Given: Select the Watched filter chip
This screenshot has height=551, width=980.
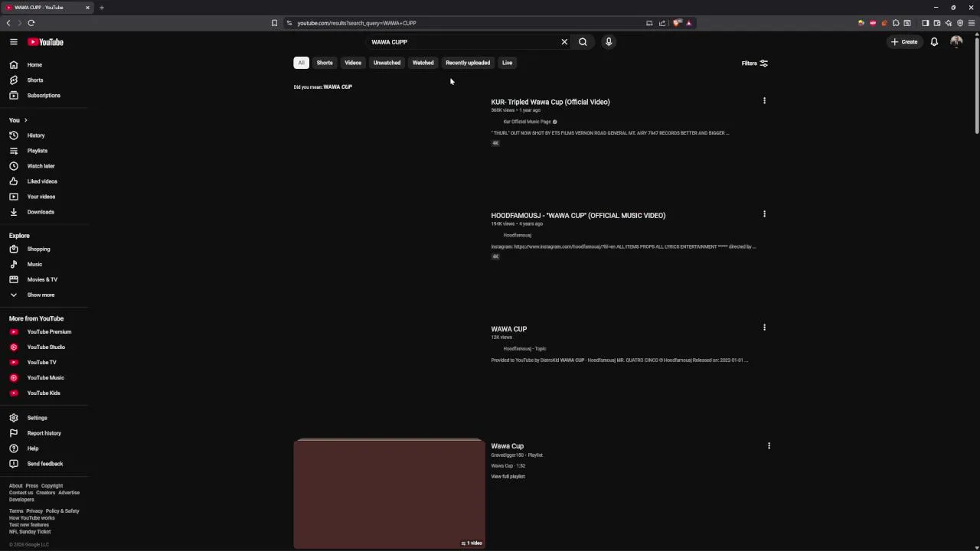Looking at the screenshot, I should pos(423,63).
